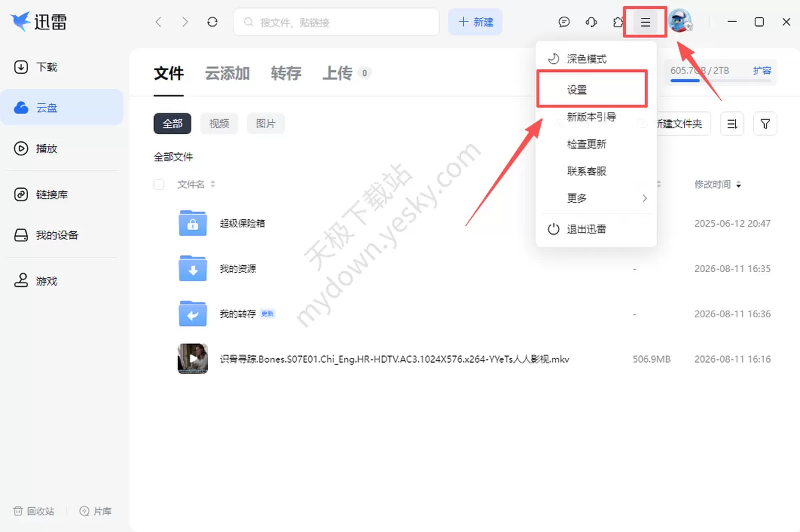
Task: Select the 识骨寻踪.Bones.S07E01 mkv filename
Action: tap(394, 359)
